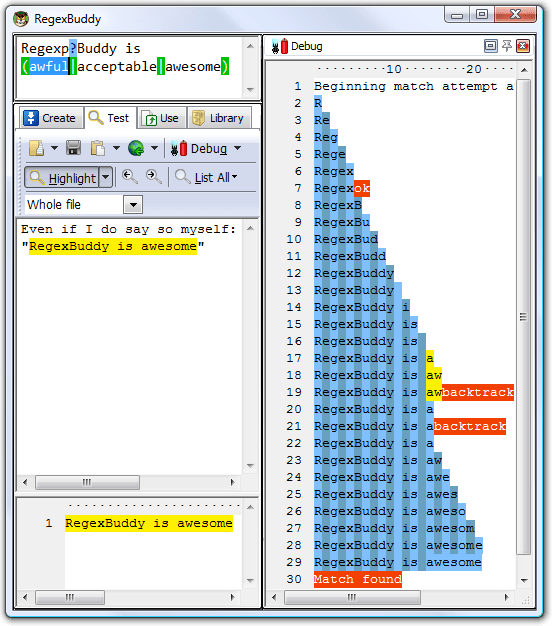Open the globe icon dropdown arrow
This screenshot has height=626, width=552.
click(x=154, y=148)
